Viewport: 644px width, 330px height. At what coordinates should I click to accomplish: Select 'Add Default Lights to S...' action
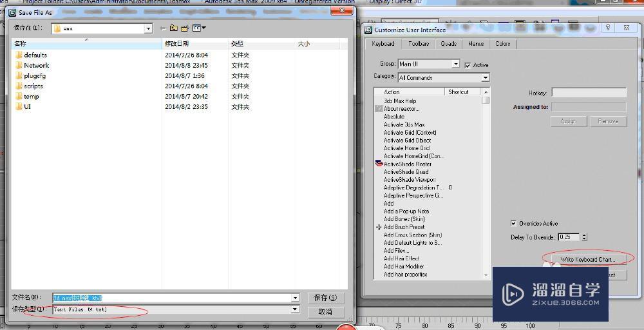(x=413, y=243)
